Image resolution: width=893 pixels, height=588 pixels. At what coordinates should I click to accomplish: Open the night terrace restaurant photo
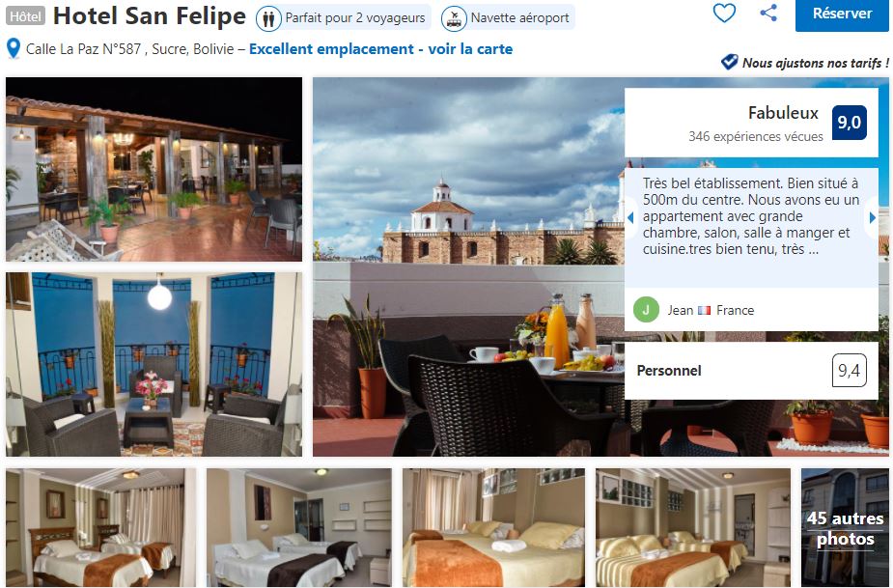[153, 169]
